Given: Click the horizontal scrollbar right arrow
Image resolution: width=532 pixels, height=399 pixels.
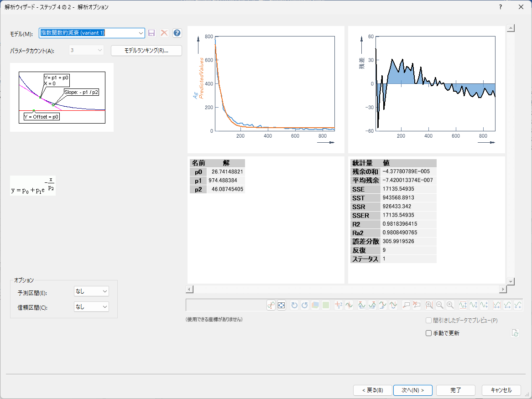Looking at the screenshot, I should 503,289.
